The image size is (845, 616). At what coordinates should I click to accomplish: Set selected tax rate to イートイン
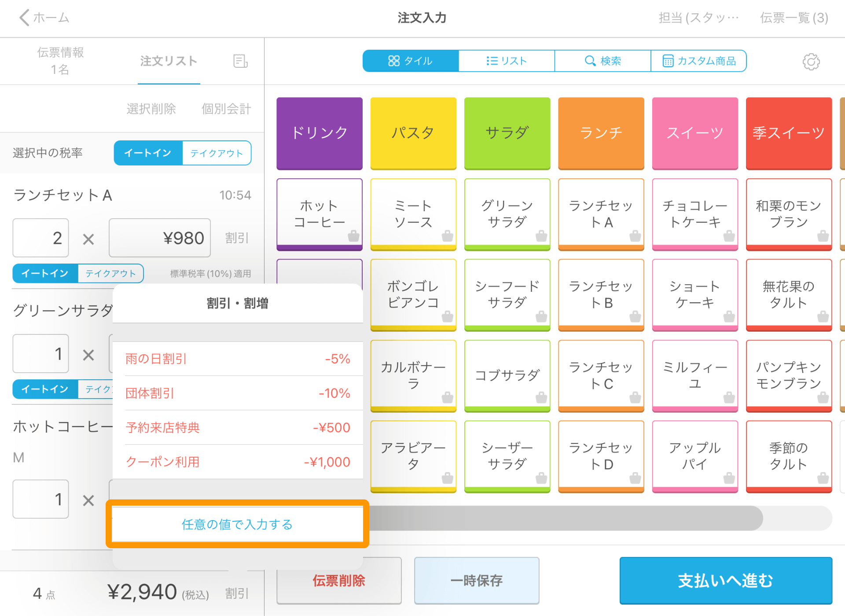[x=148, y=153]
